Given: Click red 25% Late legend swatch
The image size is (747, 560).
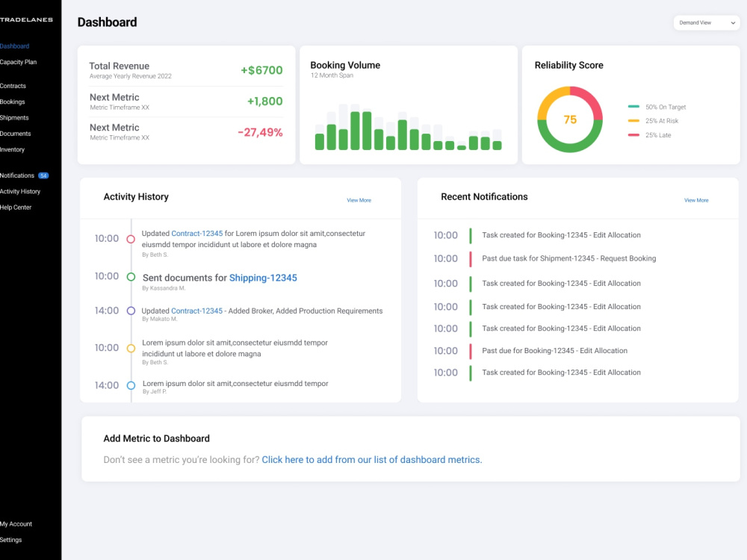Looking at the screenshot, I should 633,135.
